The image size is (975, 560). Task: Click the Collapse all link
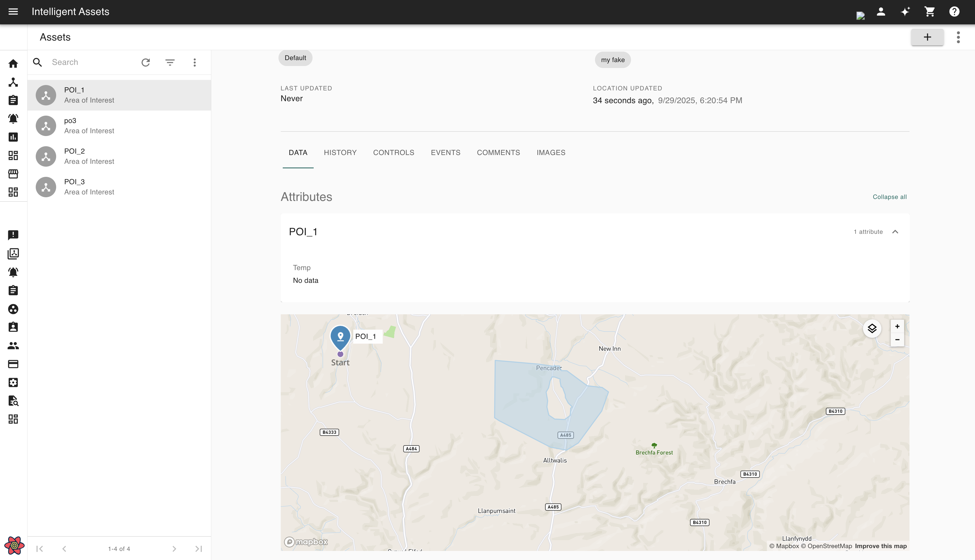890,197
